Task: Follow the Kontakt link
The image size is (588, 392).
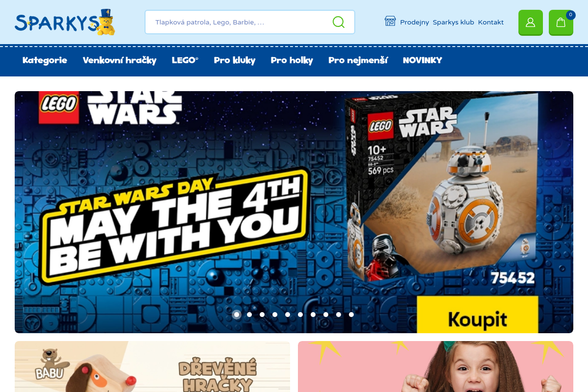Action: click(491, 22)
